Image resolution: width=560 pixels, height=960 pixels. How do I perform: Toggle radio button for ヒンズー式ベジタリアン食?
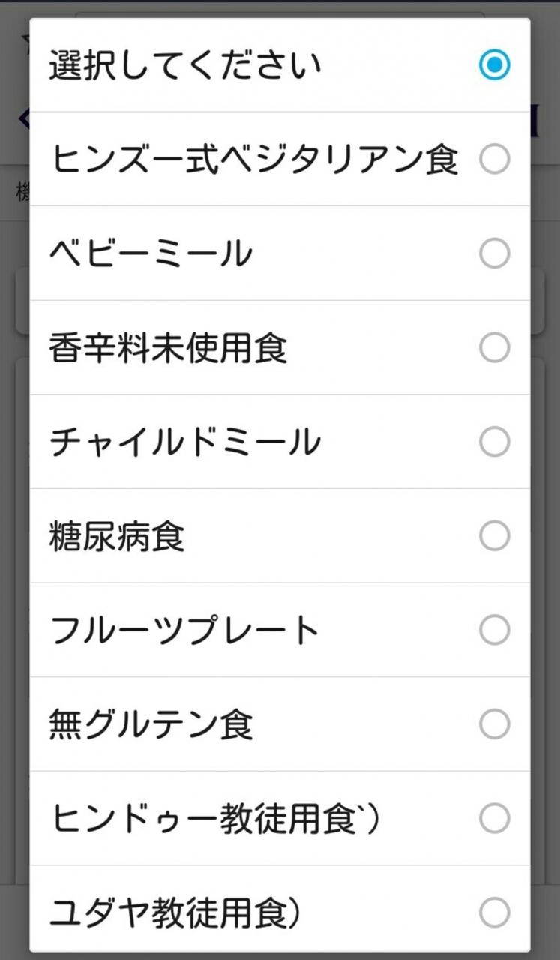(494, 159)
